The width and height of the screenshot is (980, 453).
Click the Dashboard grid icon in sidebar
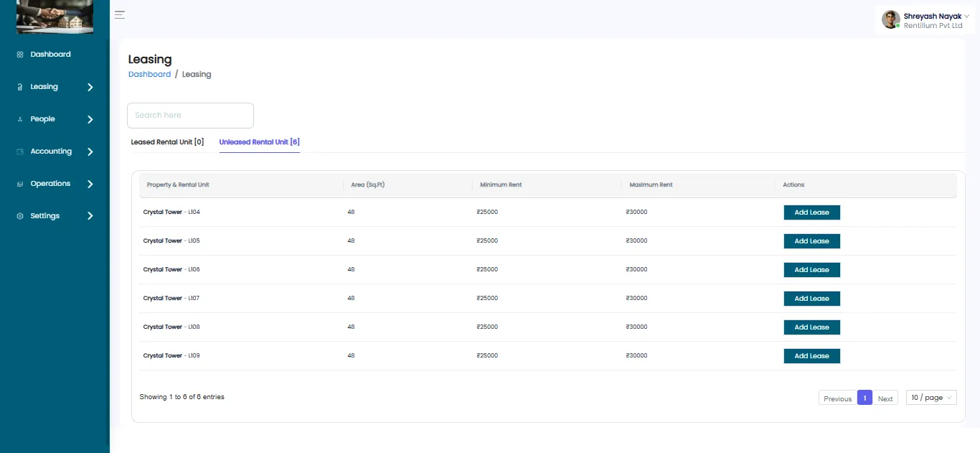20,55
